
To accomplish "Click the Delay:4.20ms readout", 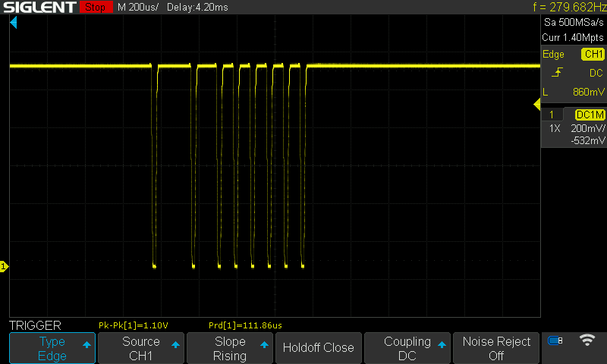I will coord(197,7).
